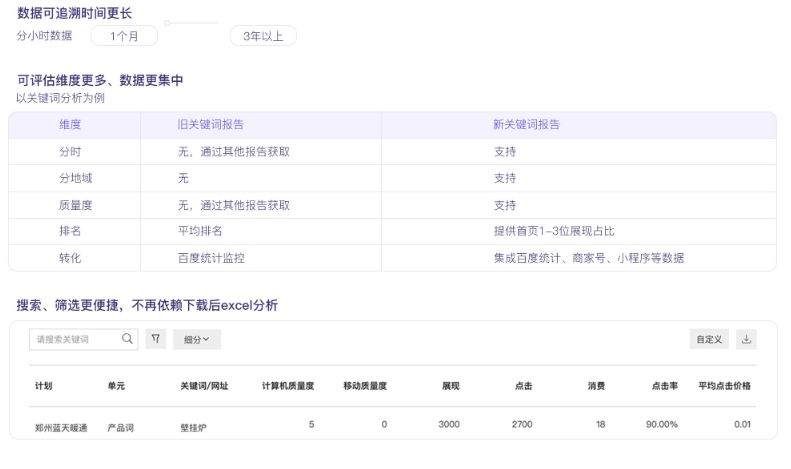Click the download icon button
This screenshot has width=791, height=469.
click(746, 339)
